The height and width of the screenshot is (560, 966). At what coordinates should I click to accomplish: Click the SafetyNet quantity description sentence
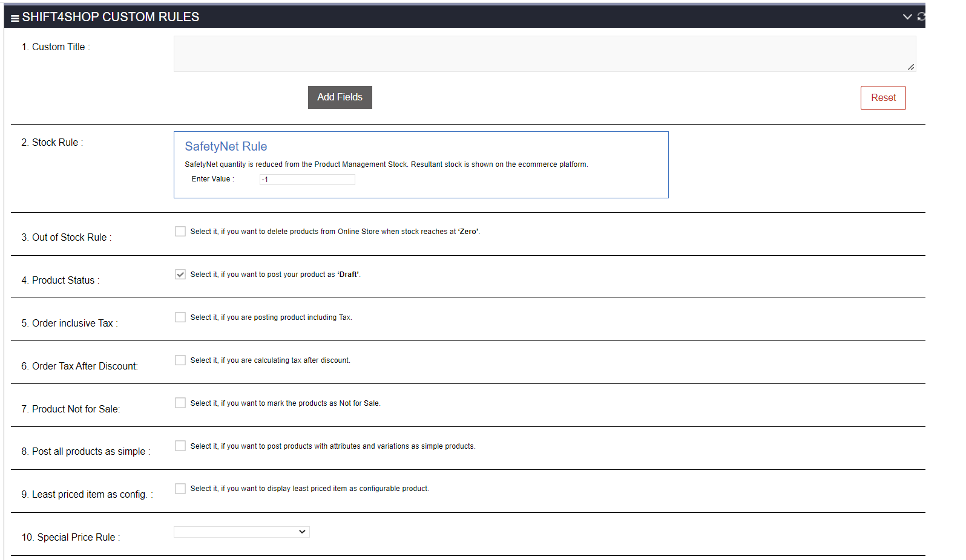tap(386, 164)
